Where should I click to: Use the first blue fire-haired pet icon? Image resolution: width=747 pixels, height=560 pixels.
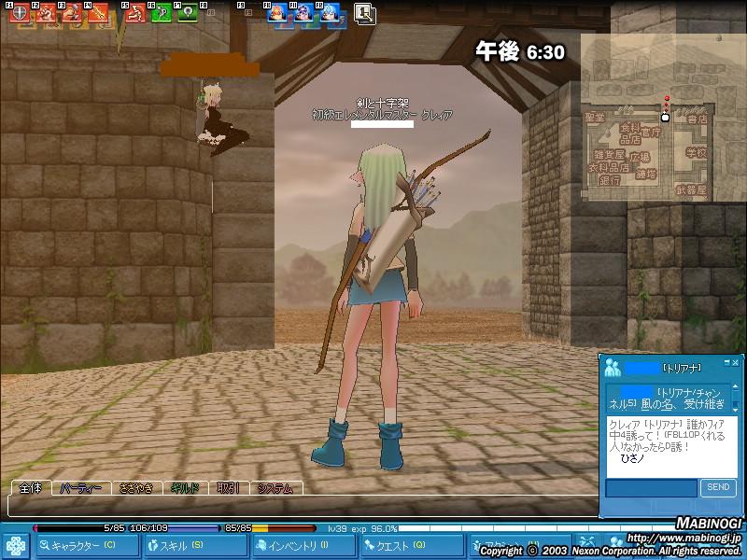pos(276,13)
